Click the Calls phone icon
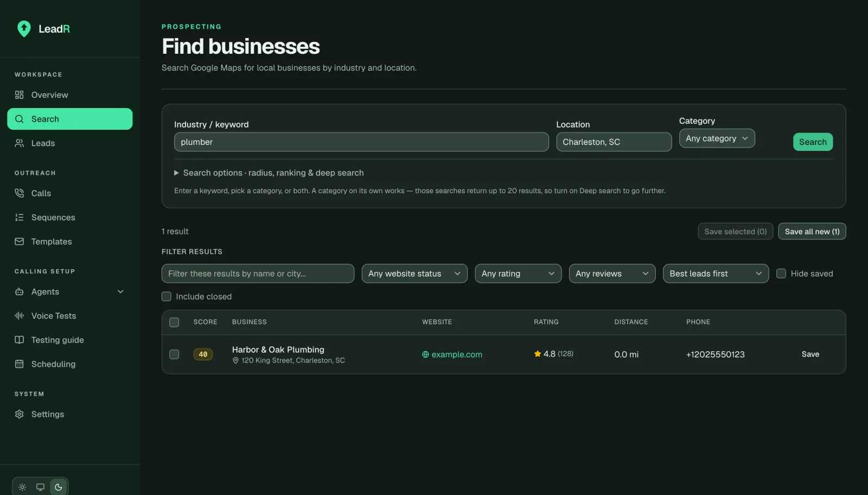 coord(20,193)
